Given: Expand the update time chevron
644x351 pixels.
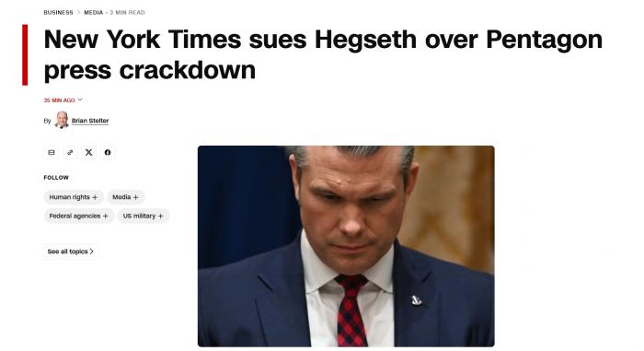Looking at the screenshot, I should coord(80,99).
